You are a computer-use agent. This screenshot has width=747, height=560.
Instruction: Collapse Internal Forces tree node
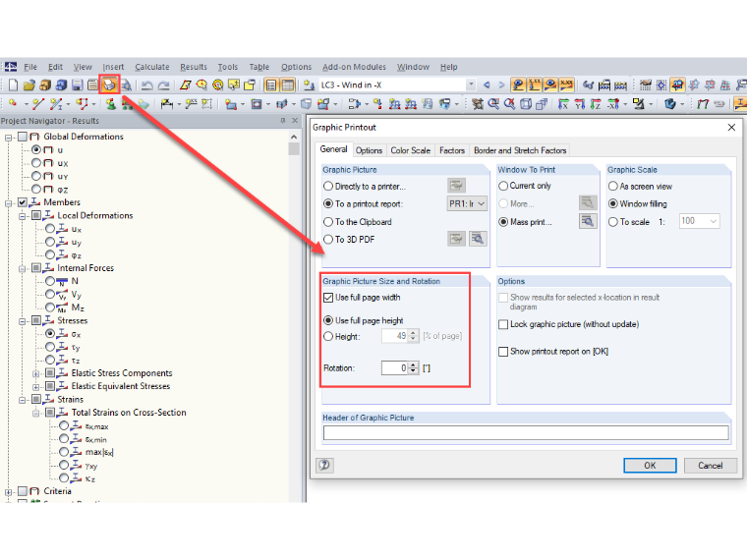pyautogui.click(x=22, y=269)
